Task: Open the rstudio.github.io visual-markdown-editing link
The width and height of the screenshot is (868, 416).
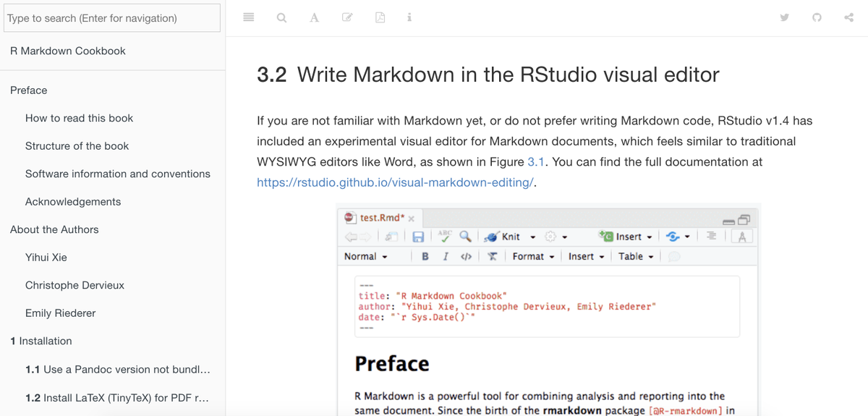Action: tap(395, 182)
